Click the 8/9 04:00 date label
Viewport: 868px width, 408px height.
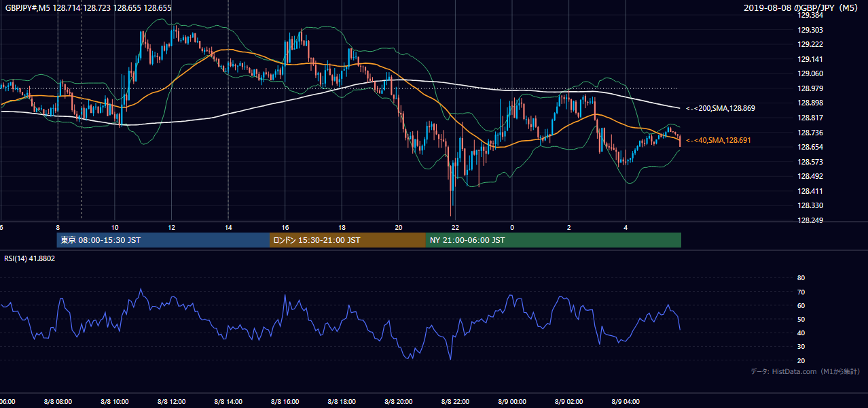pos(626,402)
